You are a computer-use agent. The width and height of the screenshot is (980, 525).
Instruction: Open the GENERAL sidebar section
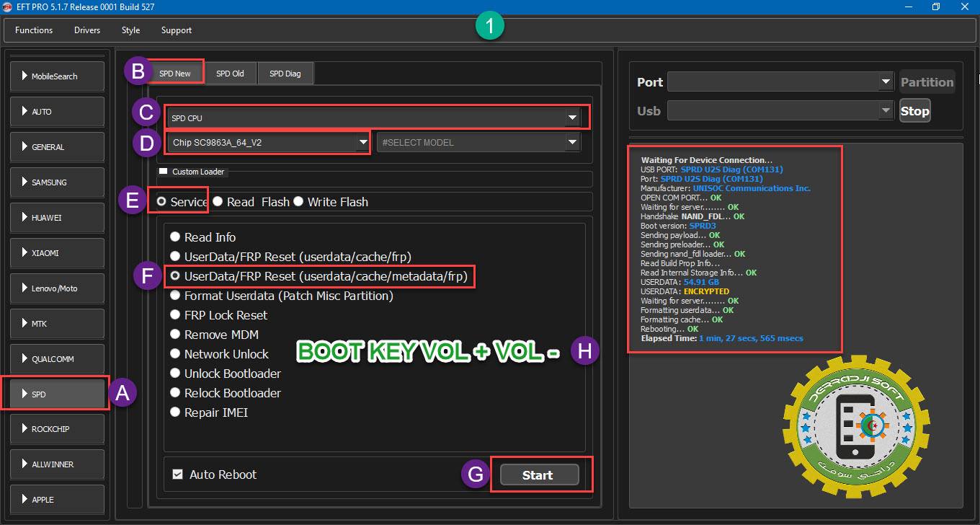tap(57, 147)
